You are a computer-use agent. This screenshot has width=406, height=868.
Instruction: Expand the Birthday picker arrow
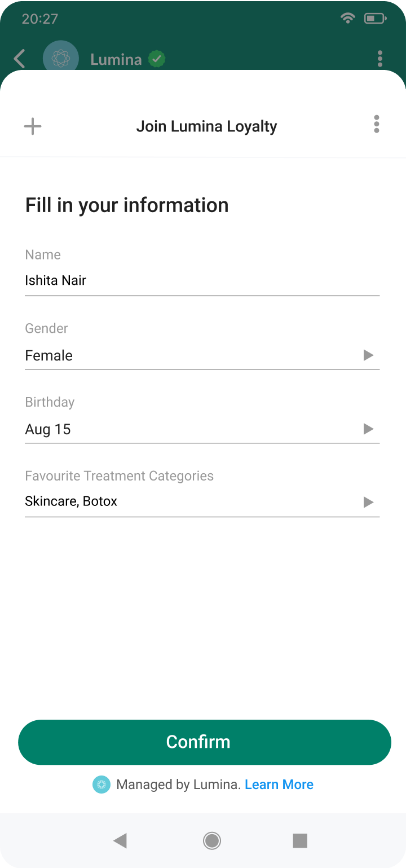tap(368, 429)
